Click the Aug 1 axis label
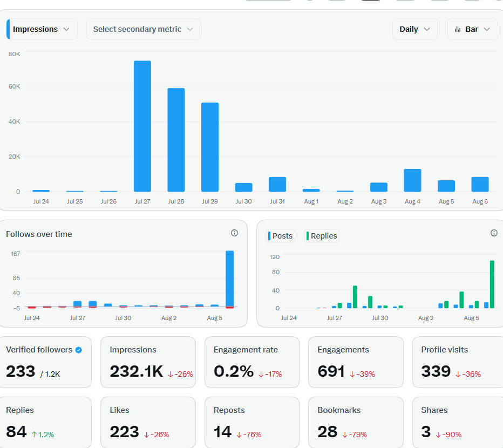 (311, 201)
